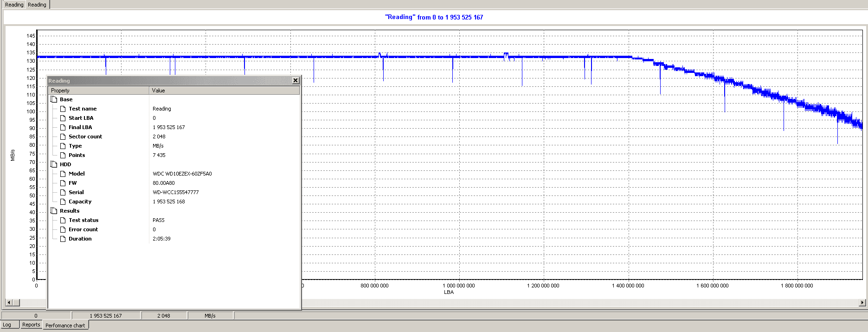Click status bar field showing 1 953 525 167
Image resolution: width=868 pixels, height=332 pixels.
tap(106, 316)
